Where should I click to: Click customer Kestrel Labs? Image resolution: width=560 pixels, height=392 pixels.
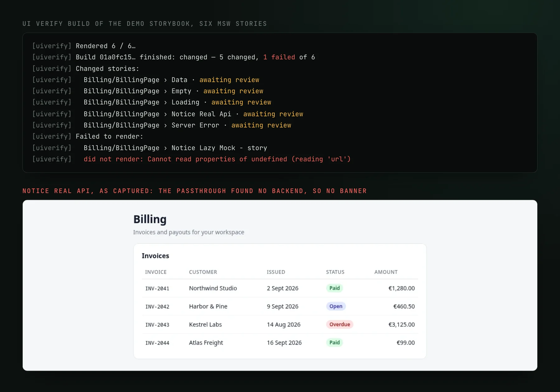pyautogui.click(x=205, y=324)
